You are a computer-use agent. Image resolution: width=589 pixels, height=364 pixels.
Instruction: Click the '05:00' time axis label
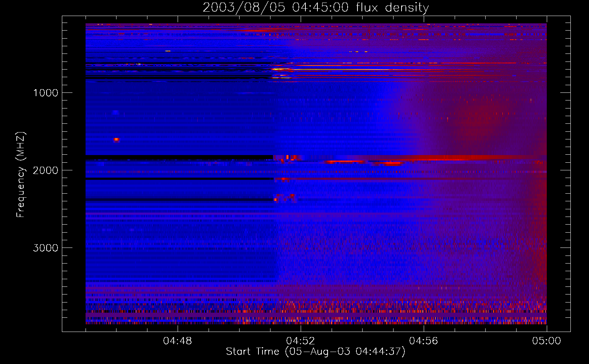coord(546,341)
